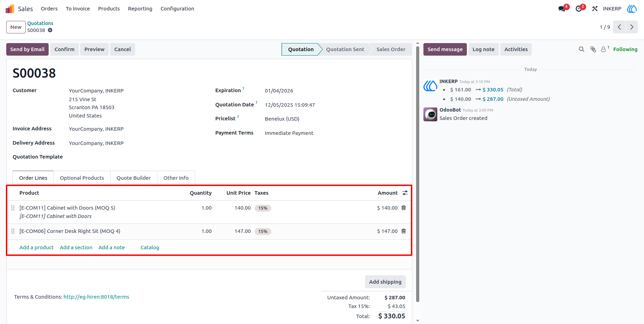Open the terms and conditions URL
The image size is (644, 324).
coord(96,297)
